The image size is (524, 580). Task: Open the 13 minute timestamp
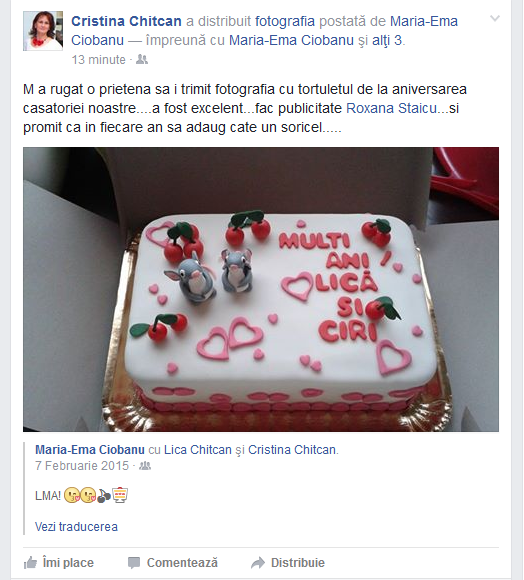98,60
